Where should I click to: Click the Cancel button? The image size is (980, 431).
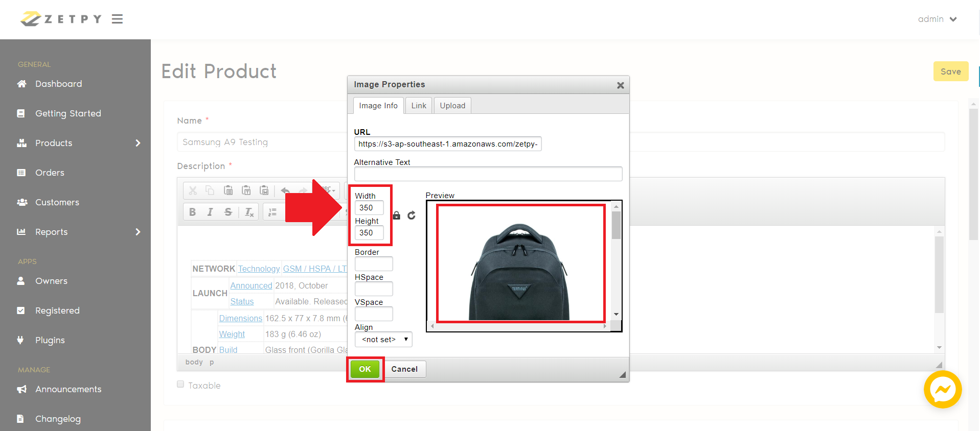(x=404, y=369)
